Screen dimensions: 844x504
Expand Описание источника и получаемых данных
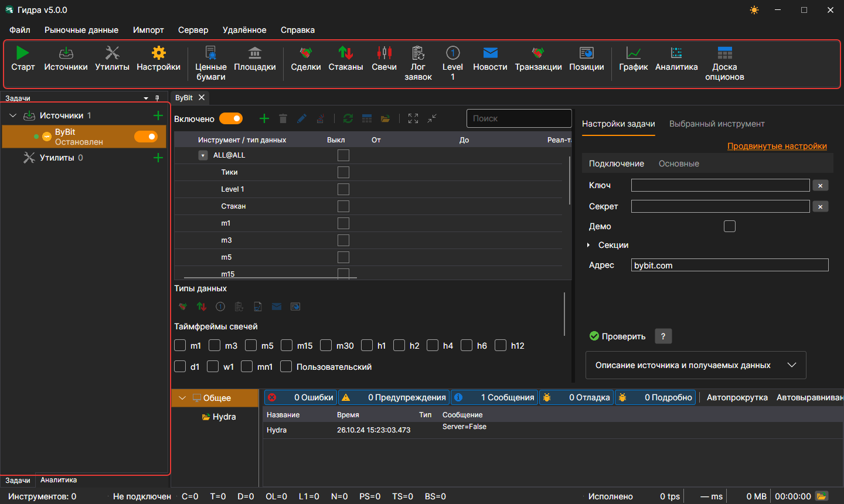[696, 365]
